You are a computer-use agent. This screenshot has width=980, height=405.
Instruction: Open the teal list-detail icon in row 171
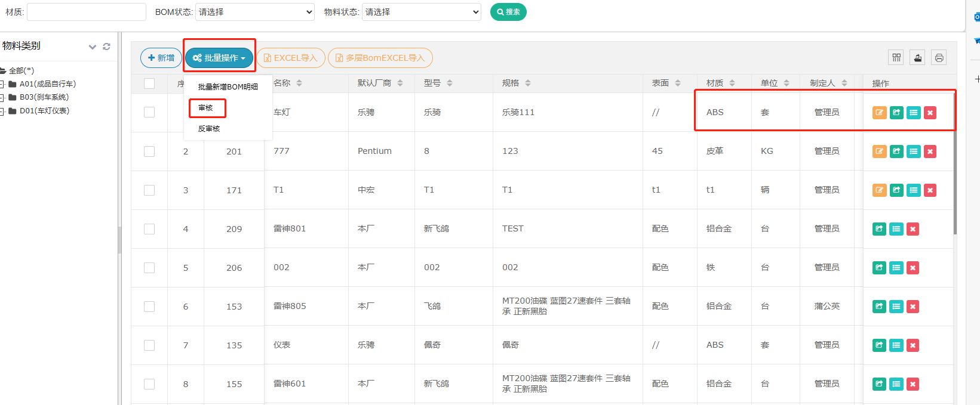[913, 190]
